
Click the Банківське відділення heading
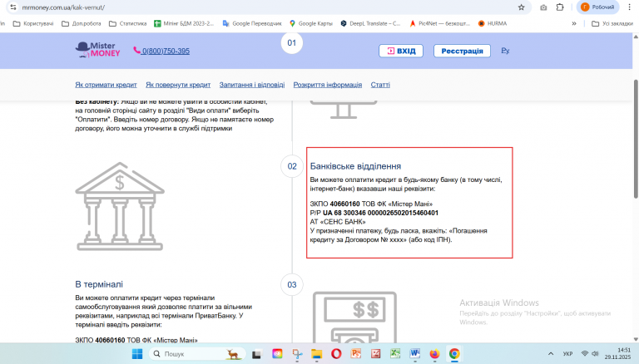click(x=355, y=166)
